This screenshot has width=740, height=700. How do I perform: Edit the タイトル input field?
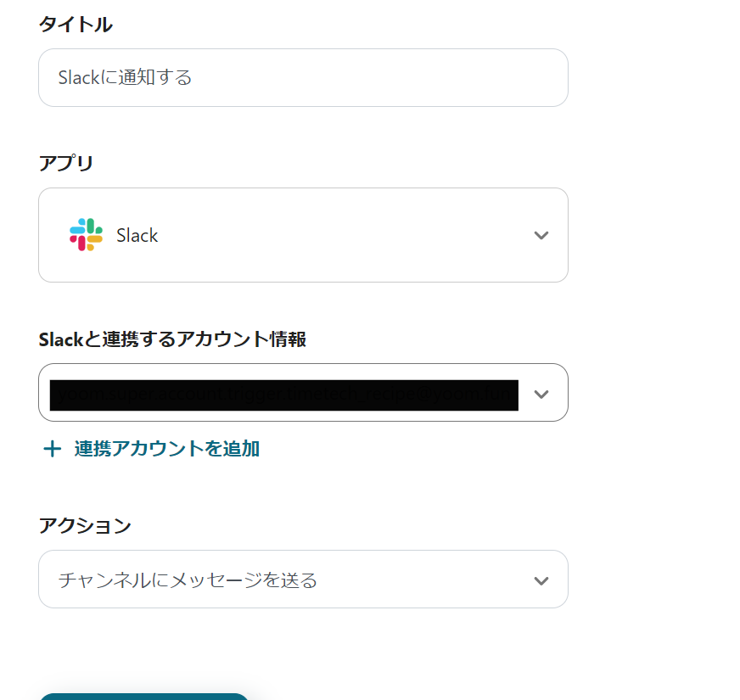[303, 77]
